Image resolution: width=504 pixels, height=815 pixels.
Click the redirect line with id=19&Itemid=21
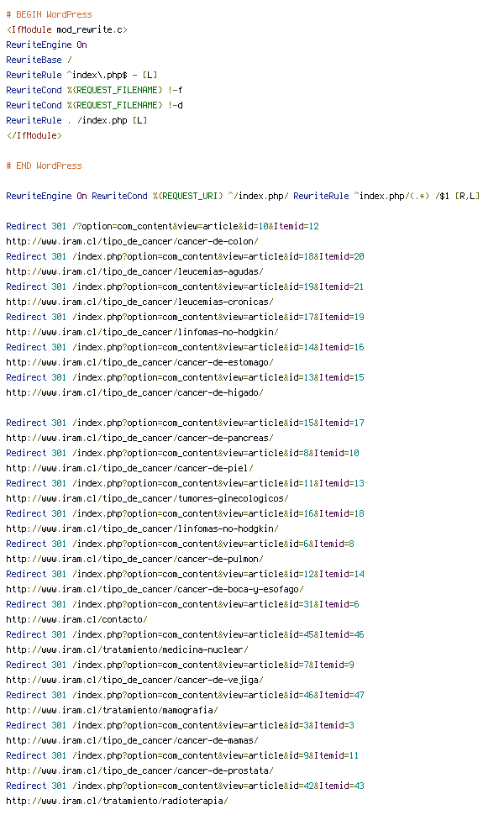tap(185, 287)
